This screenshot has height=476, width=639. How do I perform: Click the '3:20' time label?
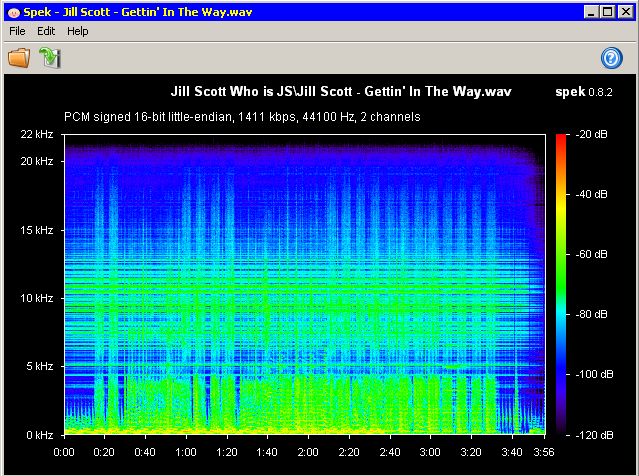(471, 452)
